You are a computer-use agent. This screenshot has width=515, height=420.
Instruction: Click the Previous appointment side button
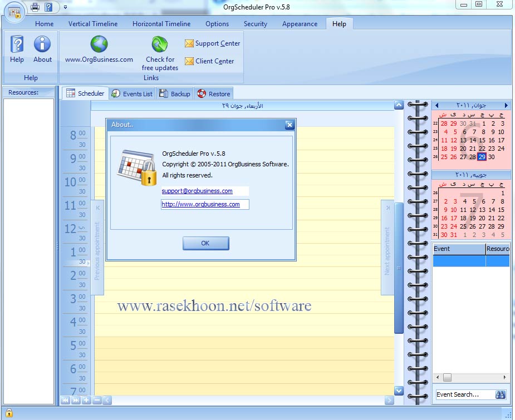click(x=97, y=248)
